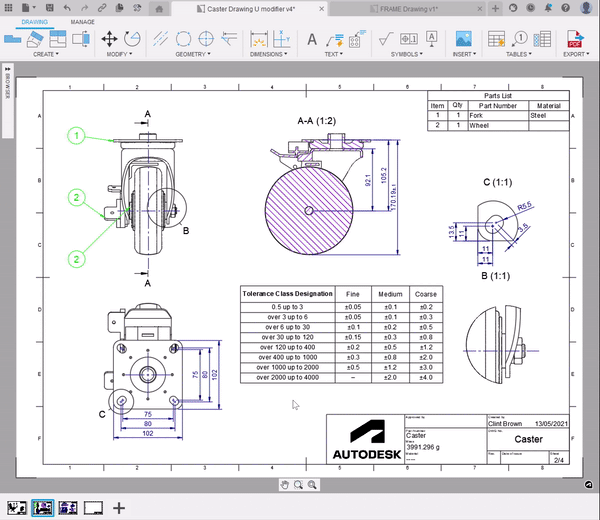Screen dimensions: 600x520
Task: Click the Text tool icon
Action: (x=311, y=40)
